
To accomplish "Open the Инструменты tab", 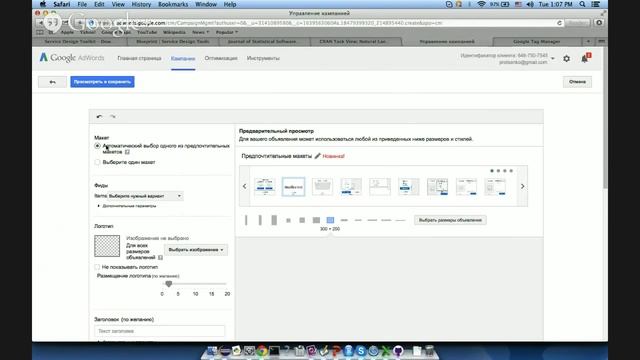I will click(263, 58).
